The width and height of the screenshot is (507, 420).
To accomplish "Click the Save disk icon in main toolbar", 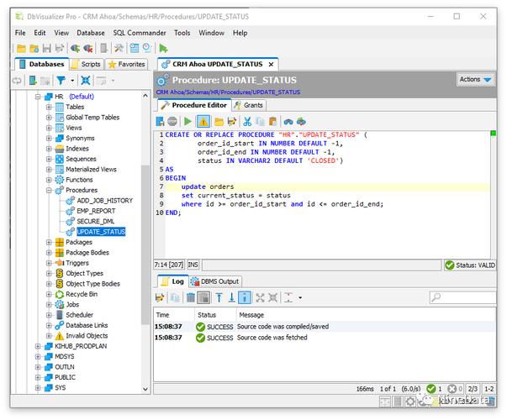I will click(x=47, y=49).
